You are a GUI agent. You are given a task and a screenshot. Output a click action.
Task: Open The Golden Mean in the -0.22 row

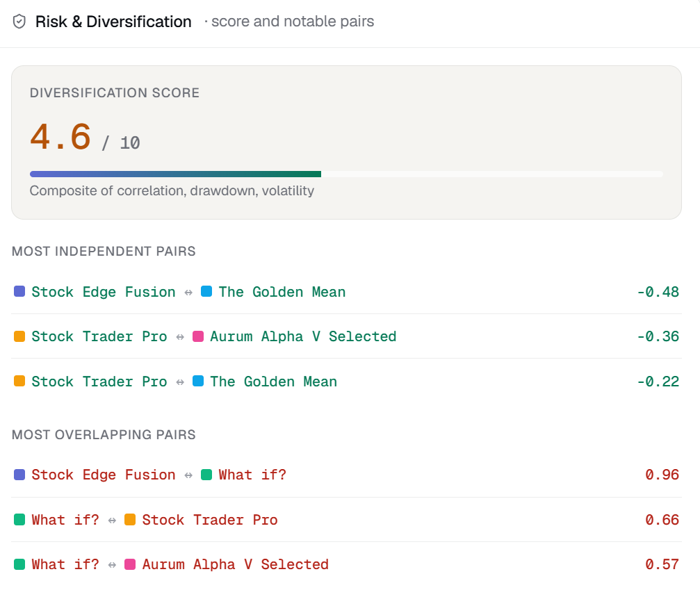[273, 382]
